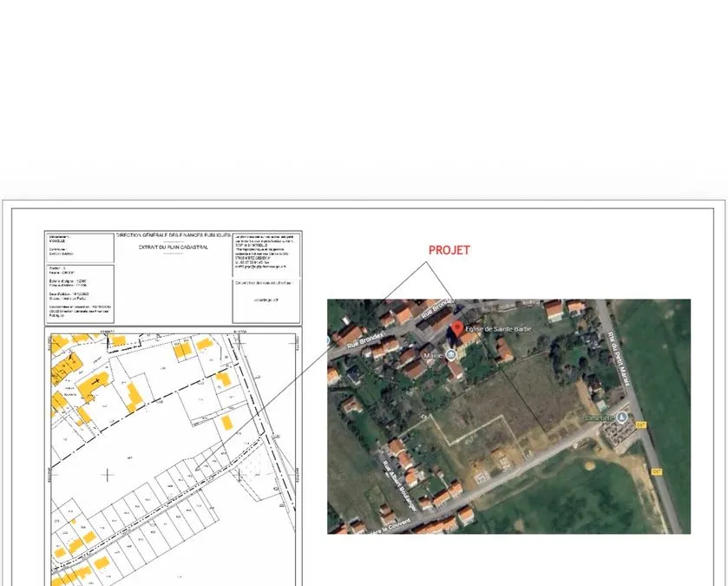Click the red Église de Sainte-Barbe map pin

[x=457, y=328]
